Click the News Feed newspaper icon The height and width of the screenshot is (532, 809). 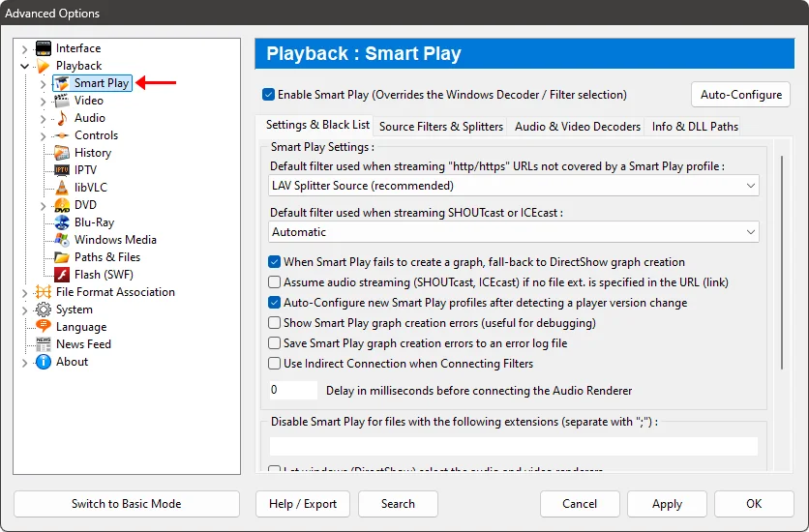coord(44,344)
